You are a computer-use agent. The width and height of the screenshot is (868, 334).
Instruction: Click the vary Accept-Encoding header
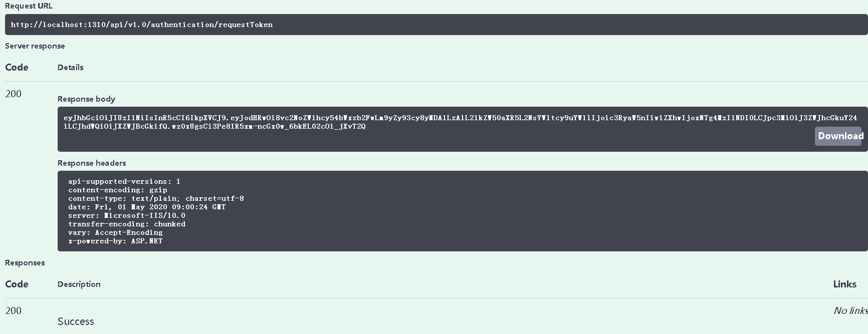pyautogui.click(x=115, y=232)
